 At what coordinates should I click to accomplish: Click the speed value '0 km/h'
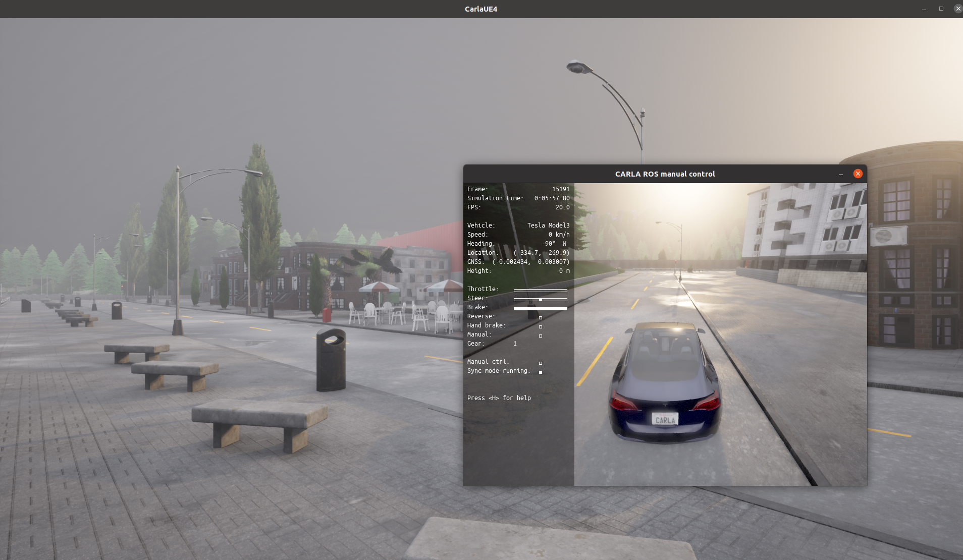point(559,235)
